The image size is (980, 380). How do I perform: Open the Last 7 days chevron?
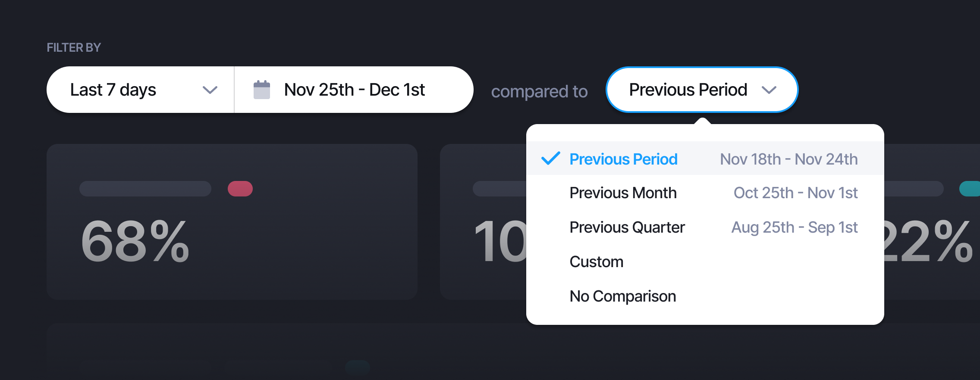click(210, 90)
